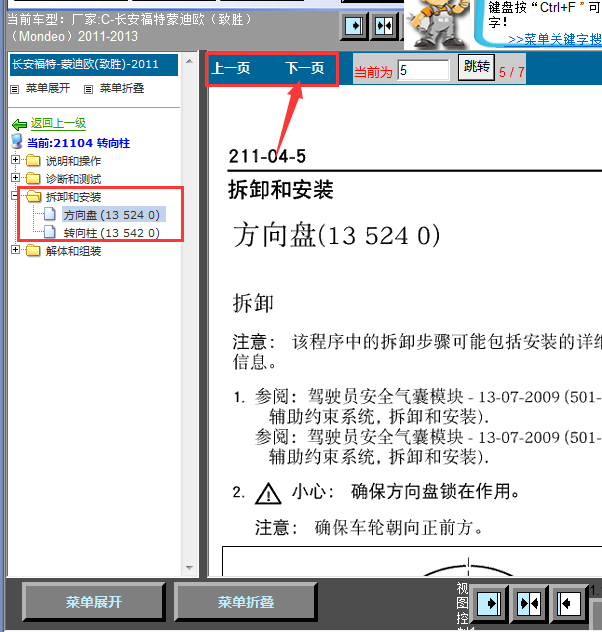The height and width of the screenshot is (632, 602).
Task: Select the 诊断和测试 folder label
Action: pyautogui.click(x=73, y=179)
